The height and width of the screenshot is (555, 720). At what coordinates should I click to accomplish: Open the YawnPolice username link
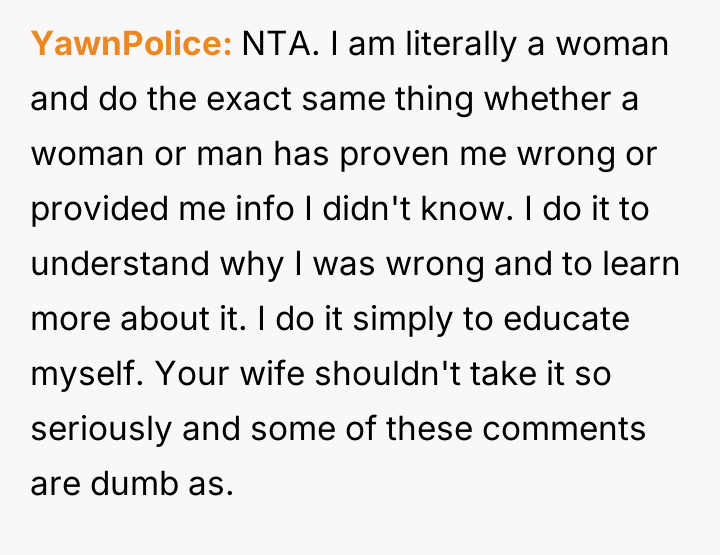coord(131,45)
